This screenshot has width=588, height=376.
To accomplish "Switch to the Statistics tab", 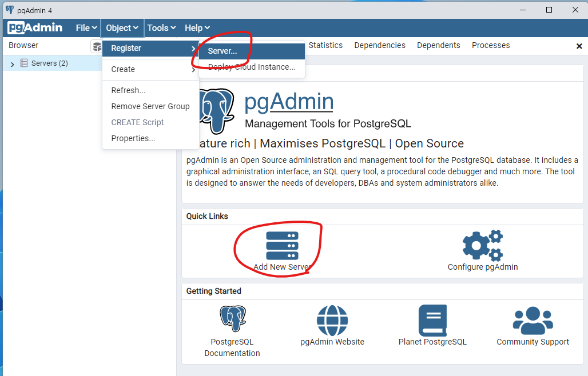I will click(x=325, y=45).
